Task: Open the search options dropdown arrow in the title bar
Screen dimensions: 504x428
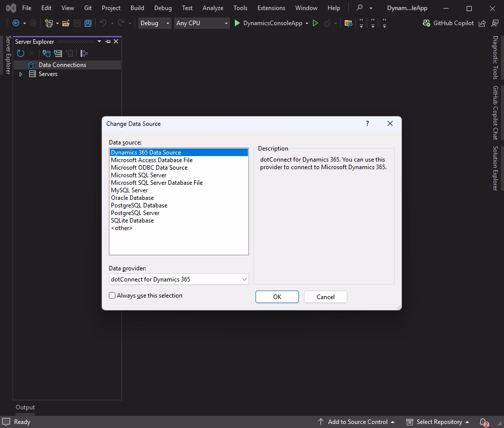Action: coord(370,8)
